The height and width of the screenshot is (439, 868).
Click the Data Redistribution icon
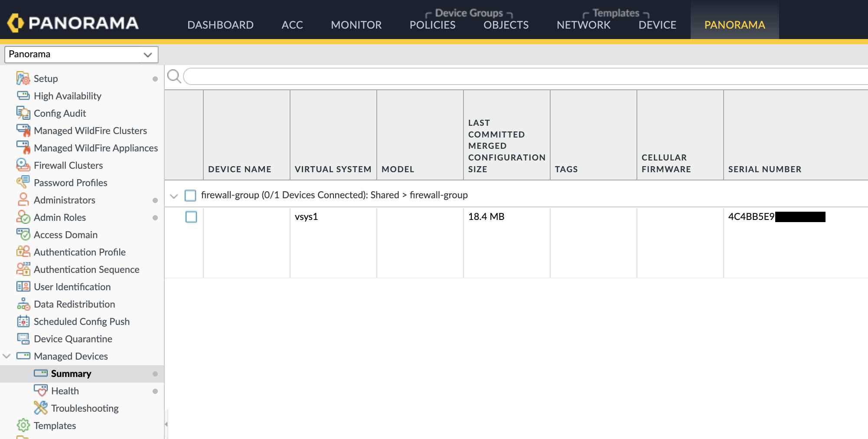pos(23,304)
